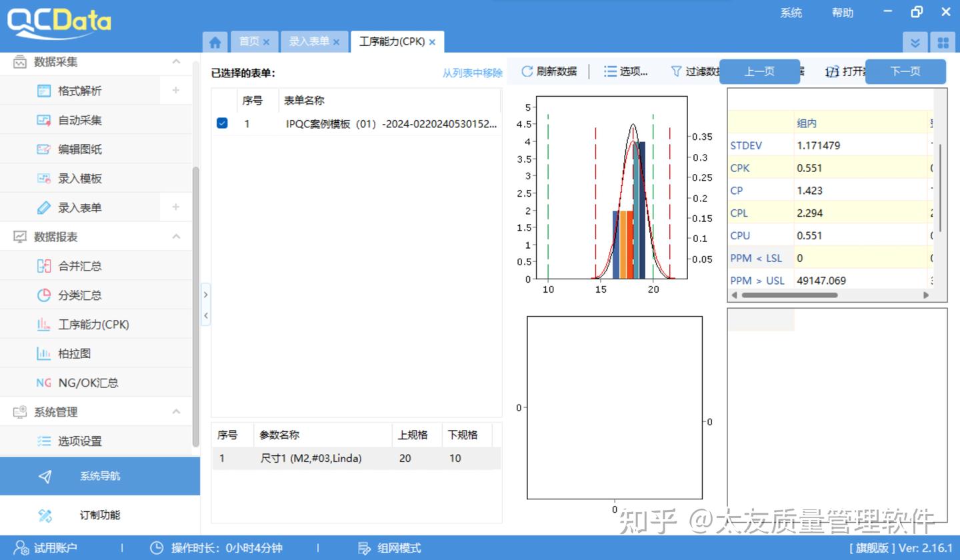Click the CP value 1.423

[x=809, y=191]
